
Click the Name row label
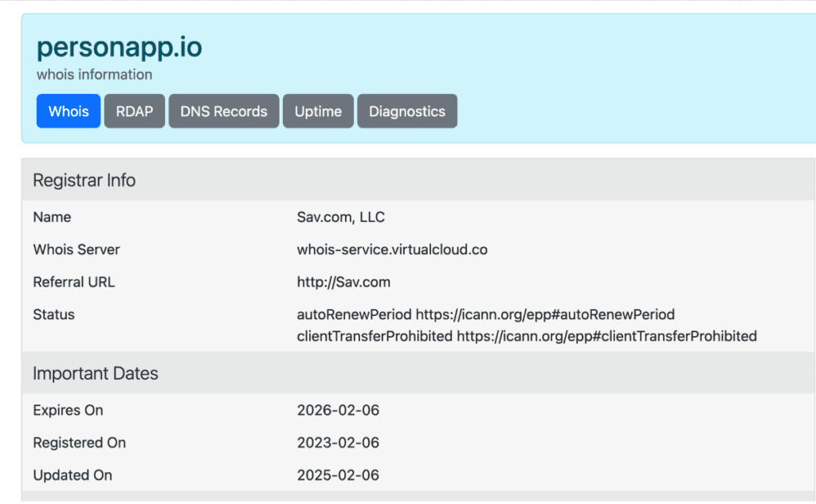point(52,217)
